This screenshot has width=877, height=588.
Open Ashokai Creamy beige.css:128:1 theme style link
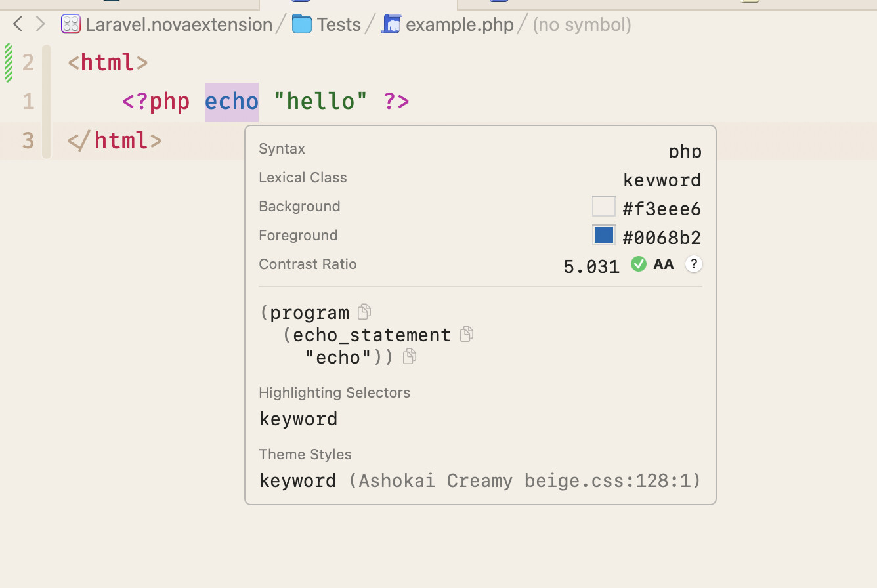[524, 480]
